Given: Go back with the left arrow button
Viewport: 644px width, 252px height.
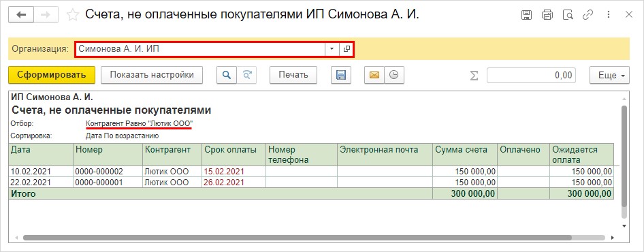Looking at the screenshot, I should [20, 15].
